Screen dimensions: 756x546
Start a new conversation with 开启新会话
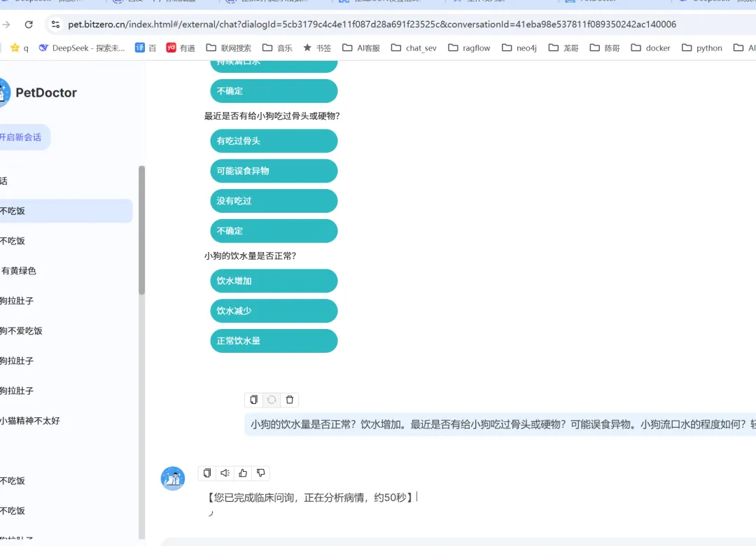pos(24,137)
